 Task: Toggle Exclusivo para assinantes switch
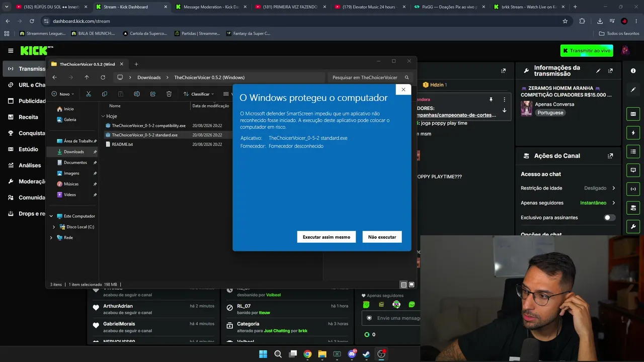[x=609, y=218]
